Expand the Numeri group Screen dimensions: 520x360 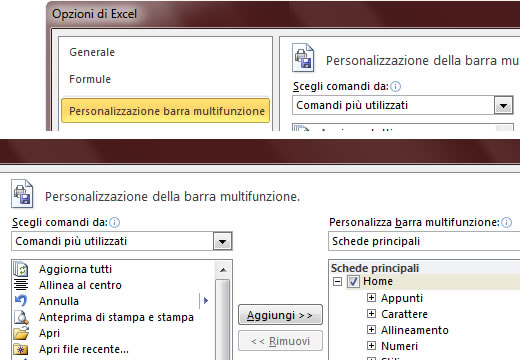371,345
